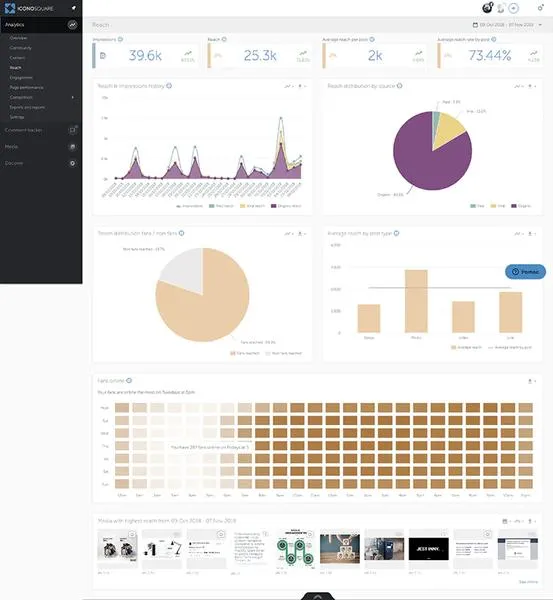Click info icon on Reach & impressions history

tap(169, 86)
